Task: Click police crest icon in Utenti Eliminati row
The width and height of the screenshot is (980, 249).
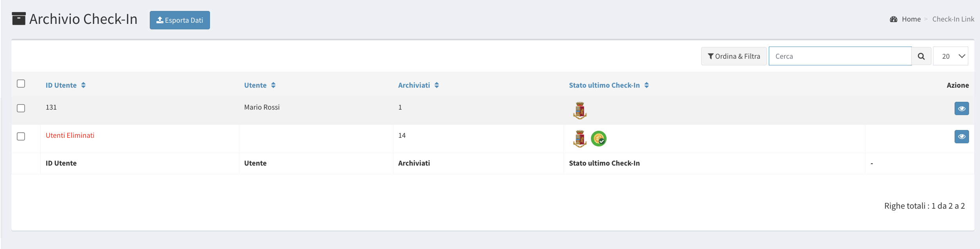Action: coord(580,139)
